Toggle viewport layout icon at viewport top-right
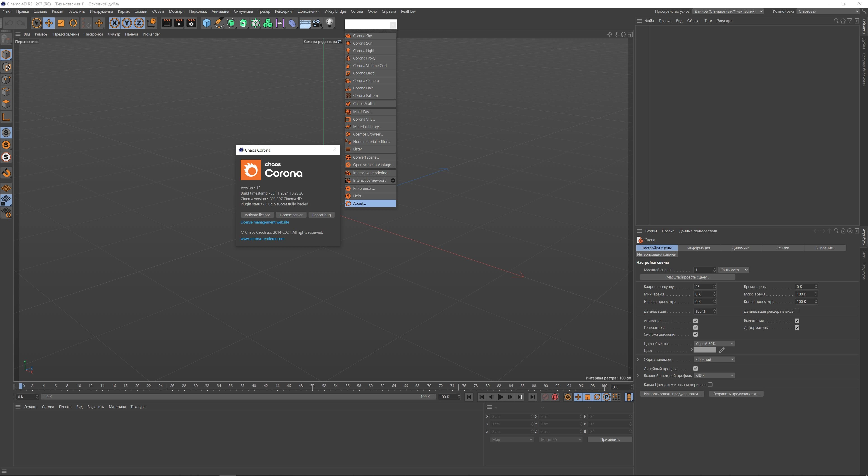 [630, 34]
